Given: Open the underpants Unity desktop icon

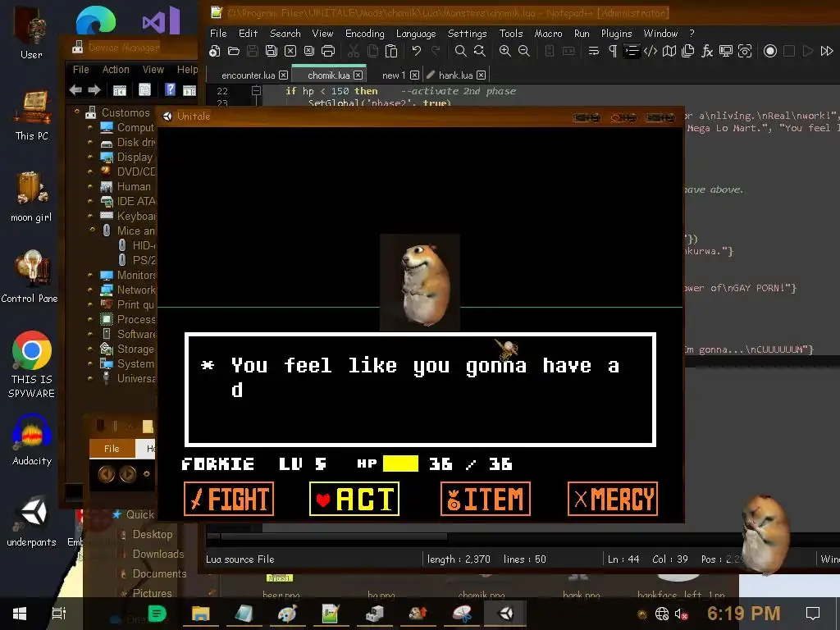Looking at the screenshot, I should point(32,521).
